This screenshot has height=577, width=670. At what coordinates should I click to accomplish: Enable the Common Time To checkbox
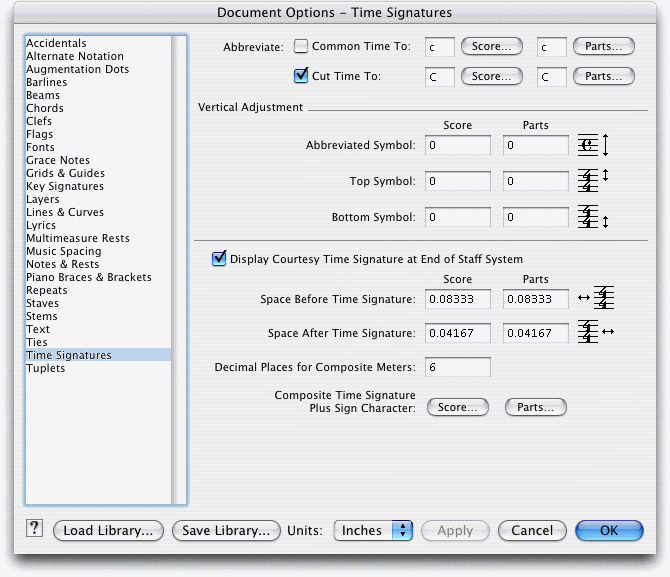point(301,46)
